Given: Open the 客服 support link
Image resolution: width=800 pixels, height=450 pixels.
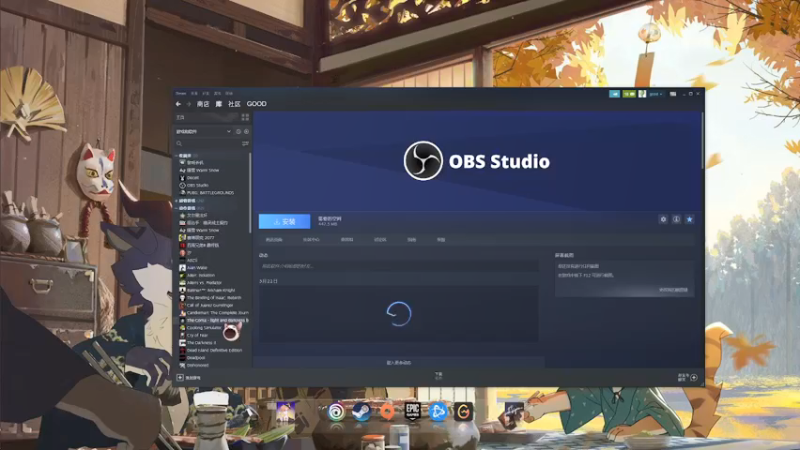Looking at the screenshot, I should (x=441, y=240).
